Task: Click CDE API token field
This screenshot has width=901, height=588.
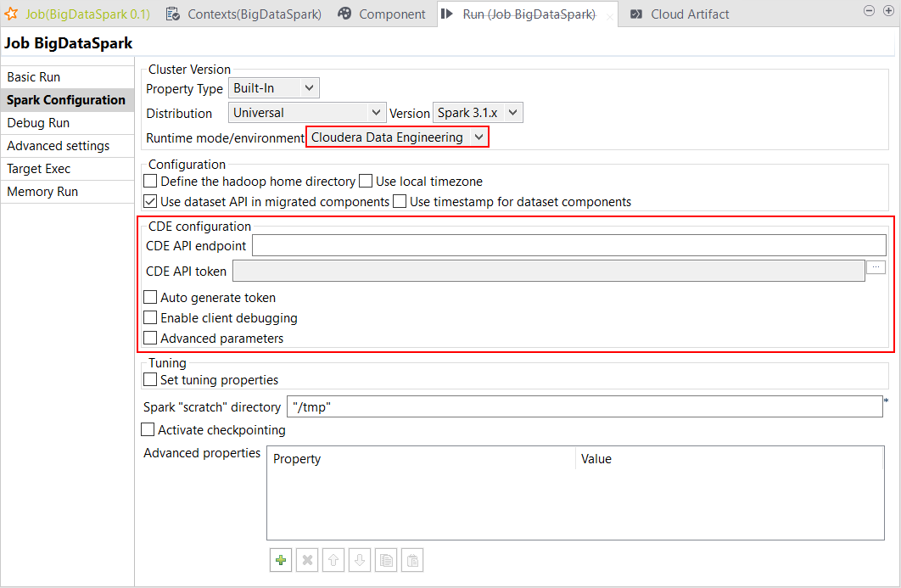Action: (x=549, y=271)
